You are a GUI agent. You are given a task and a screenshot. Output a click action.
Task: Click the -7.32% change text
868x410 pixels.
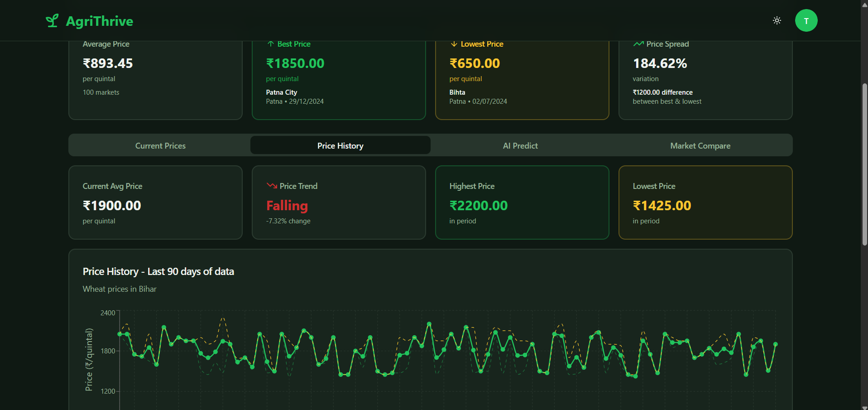point(288,221)
